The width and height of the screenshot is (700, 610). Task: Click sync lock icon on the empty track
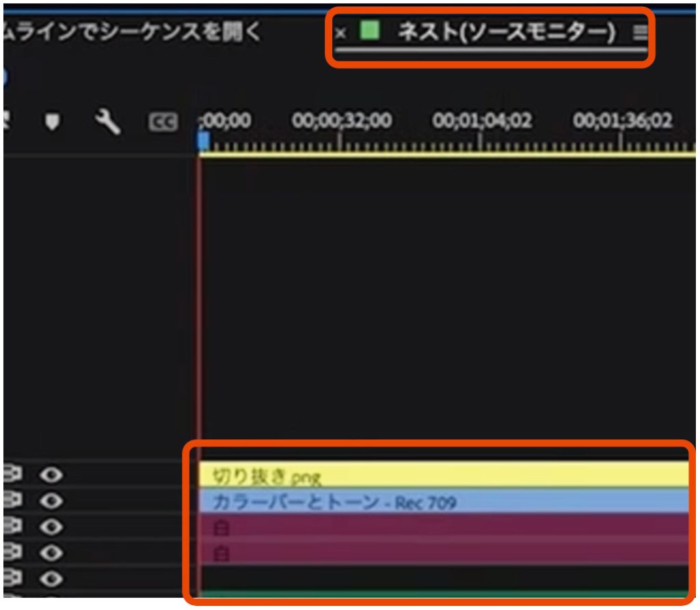(x=12, y=579)
